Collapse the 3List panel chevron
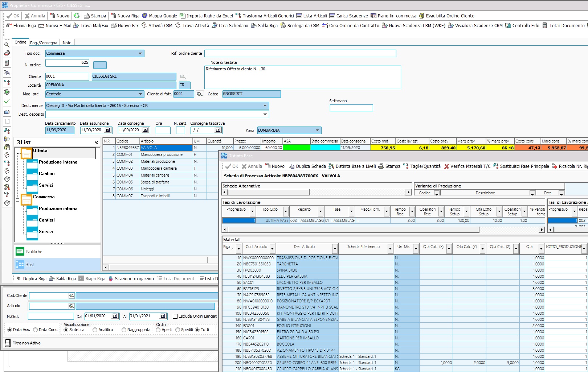588x372 pixels. [96, 142]
